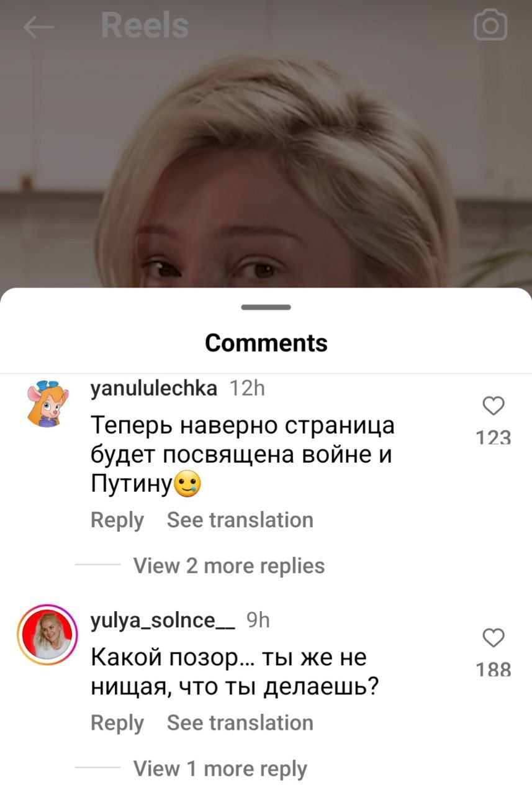The image size is (532, 795).
Task: Like yulya_solnce__'s comment with the heart
Action: pyautogui.click(x=494, y=638)
